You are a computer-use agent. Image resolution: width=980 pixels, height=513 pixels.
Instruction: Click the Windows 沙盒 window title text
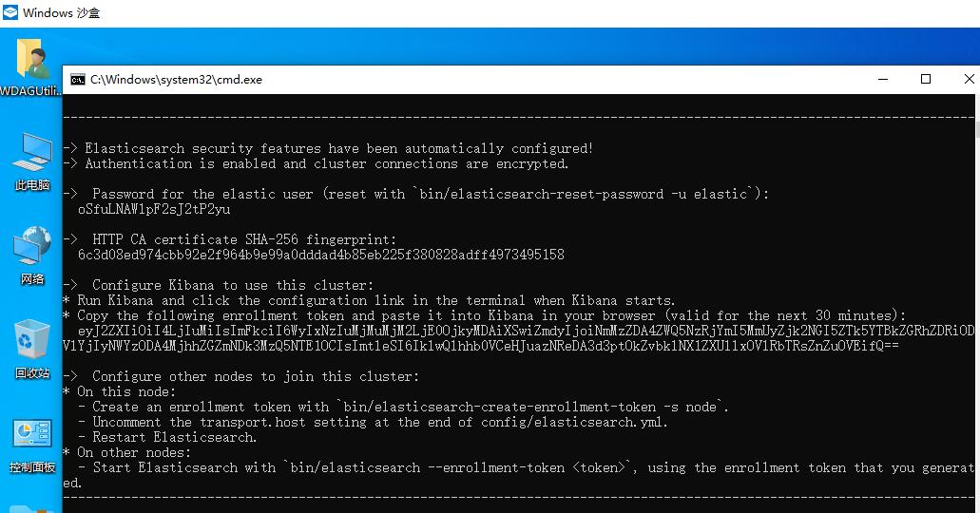(61, 13)
